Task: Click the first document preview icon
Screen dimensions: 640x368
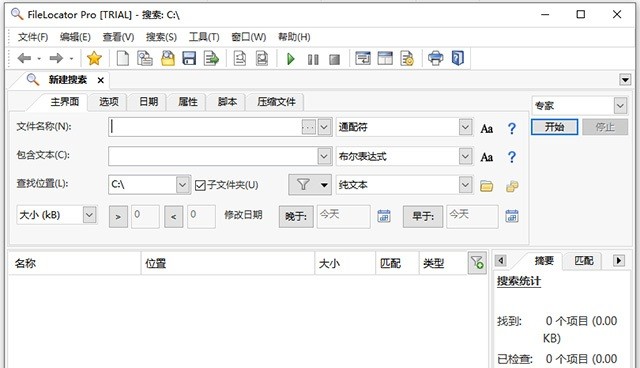Action: pyautogui.click(x=240, y=59)
